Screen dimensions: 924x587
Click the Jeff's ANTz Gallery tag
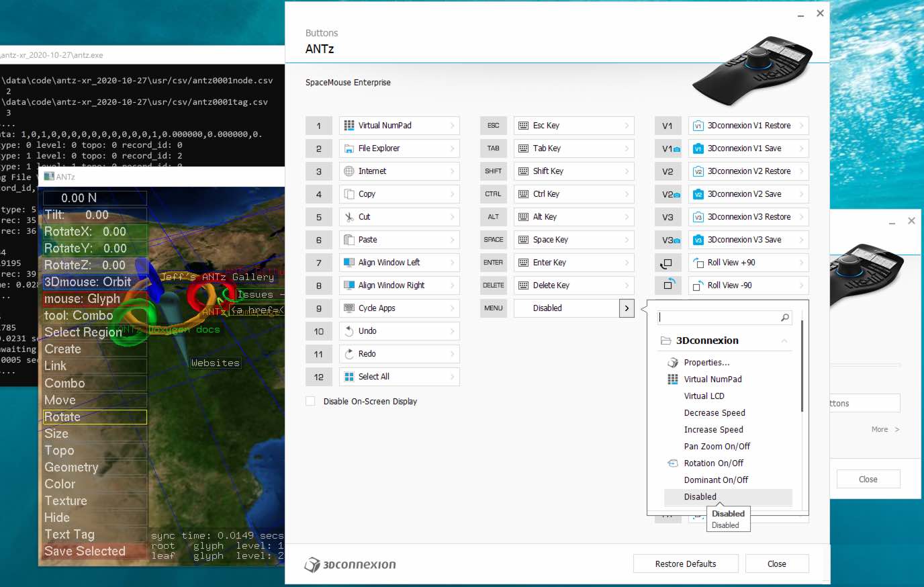click(x=217, y=277)
